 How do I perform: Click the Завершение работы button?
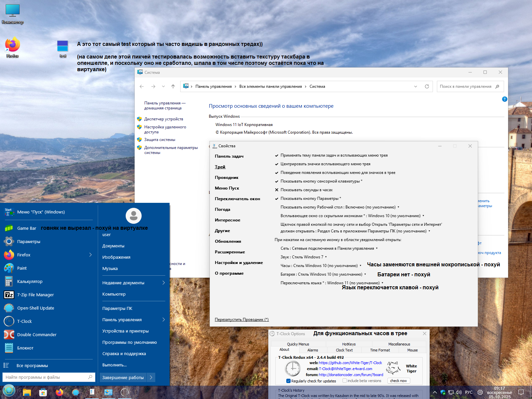(x=123, y=377)
